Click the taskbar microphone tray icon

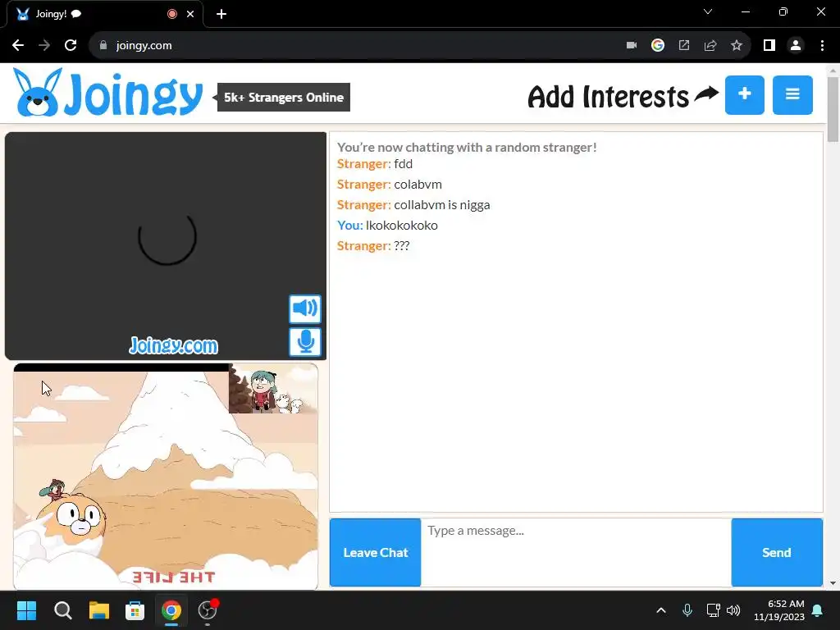point(687,610)
